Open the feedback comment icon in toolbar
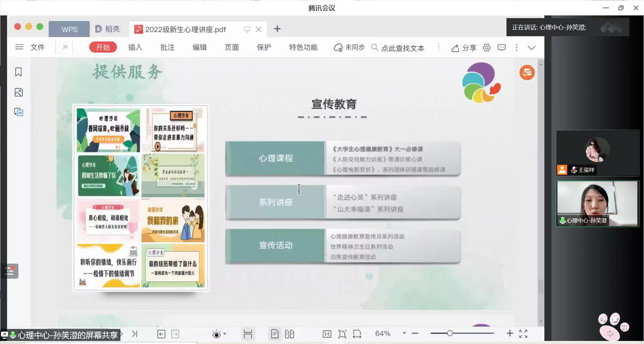The height and width of the screenshot is (344, 644). click(x=501, y=48)
